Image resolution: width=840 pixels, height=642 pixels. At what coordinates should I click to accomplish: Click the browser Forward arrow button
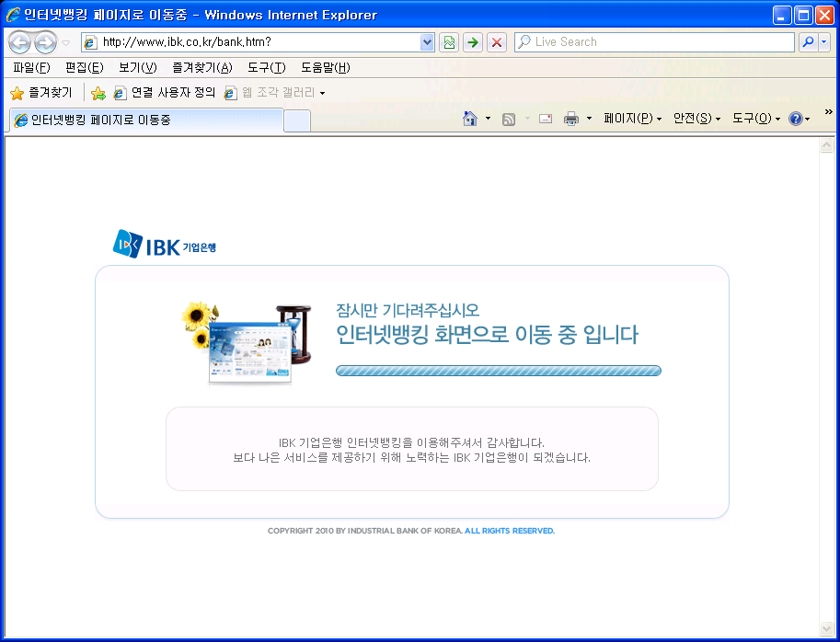[45, 42]
